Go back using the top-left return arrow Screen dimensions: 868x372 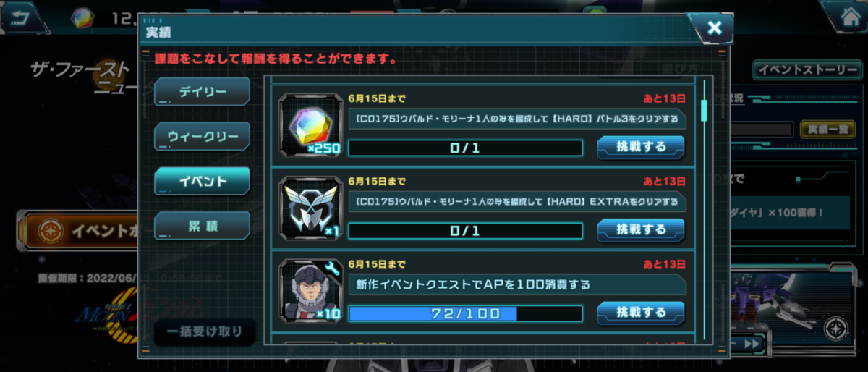click(23, 15)
